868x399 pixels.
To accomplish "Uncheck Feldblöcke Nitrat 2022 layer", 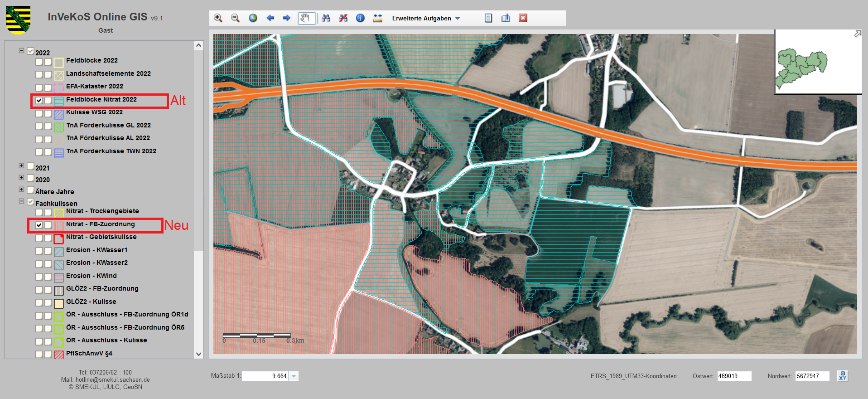I will [x=39, y=101].
